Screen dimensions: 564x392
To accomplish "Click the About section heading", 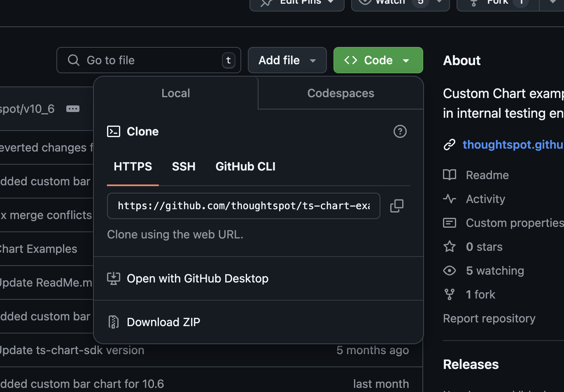I will (x=462, y=61).
